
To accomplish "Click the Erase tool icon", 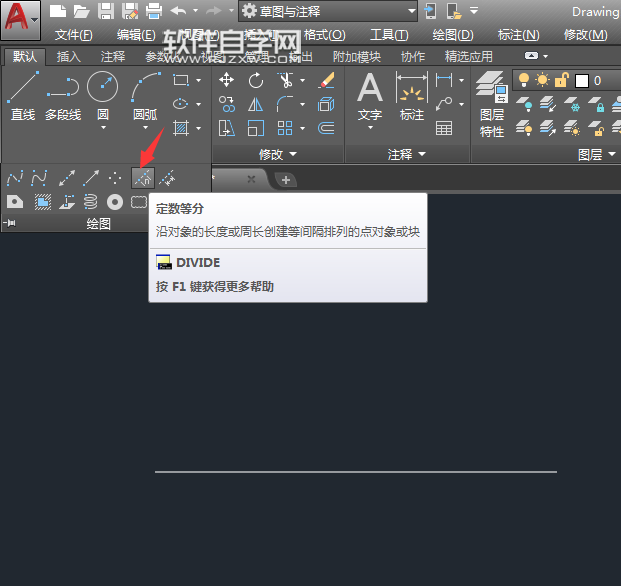I will (326, 80).
